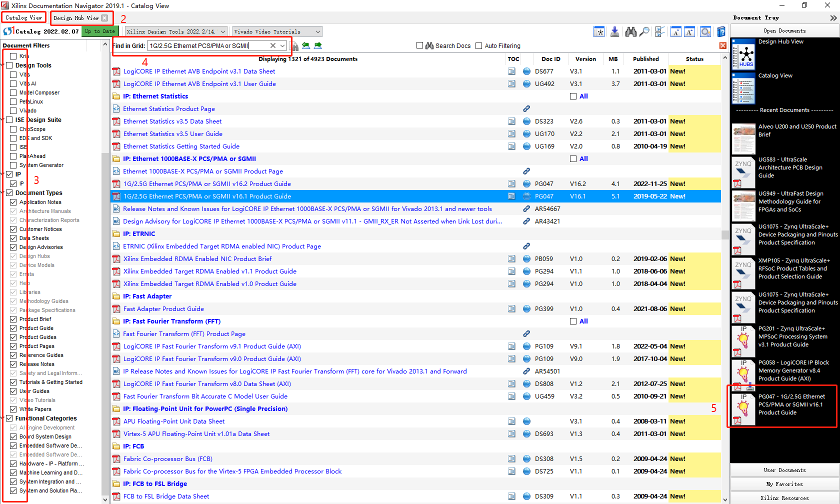Screen dimensions: 840x504
Task: Open PDF icon of LogiCORE IP Ethernet AVB Data Sheet
Action: 116,71
